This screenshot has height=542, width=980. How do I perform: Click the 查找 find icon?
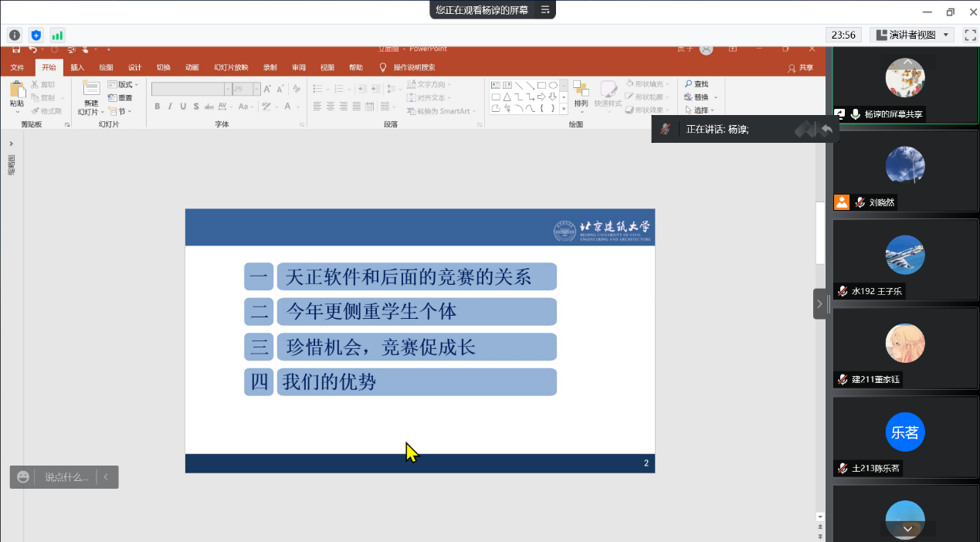(696, 84)
